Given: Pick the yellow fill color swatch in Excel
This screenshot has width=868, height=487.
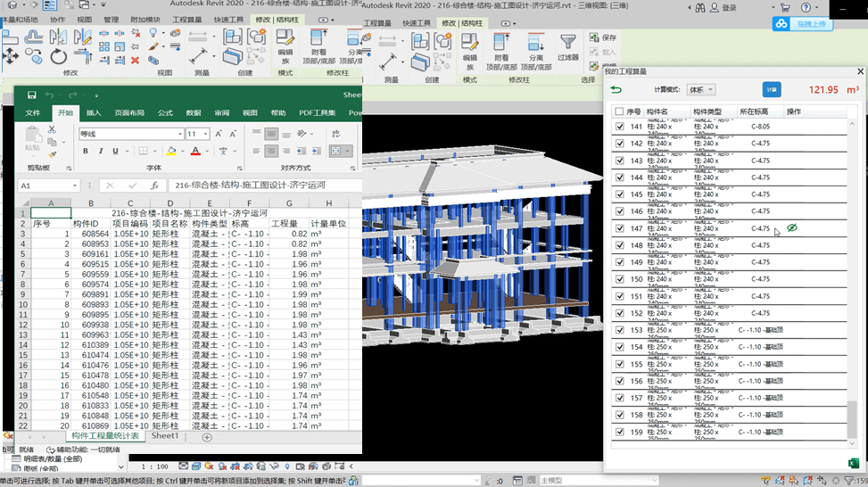Looking at the screenshot, I should tap(170, 151).
